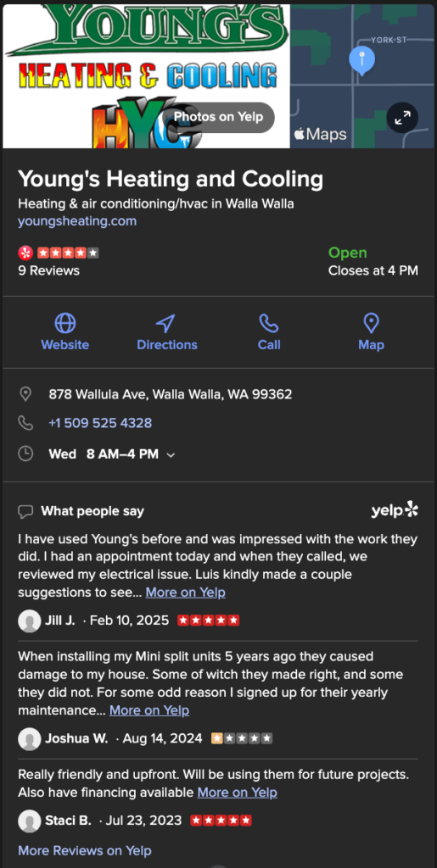
Task: Click the York St label on map
Action: click(x=389, y=41)
